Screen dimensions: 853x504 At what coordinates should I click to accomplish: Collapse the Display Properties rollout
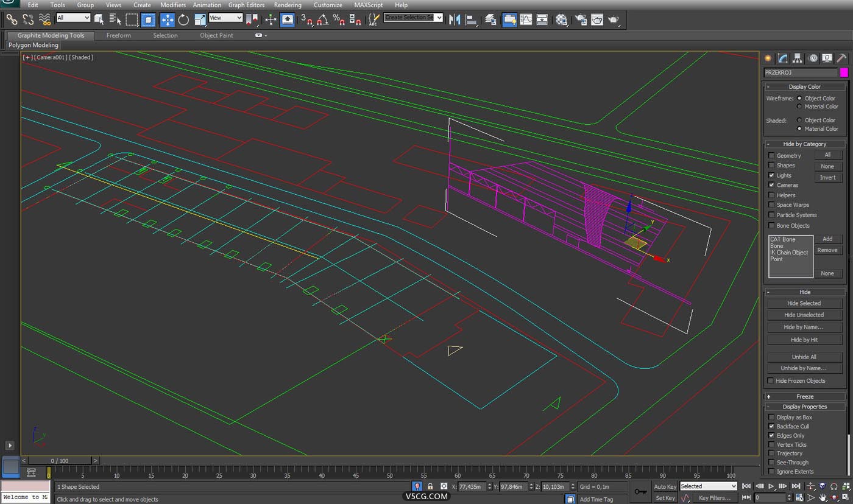pyautogui.click(x=805, y=407)
